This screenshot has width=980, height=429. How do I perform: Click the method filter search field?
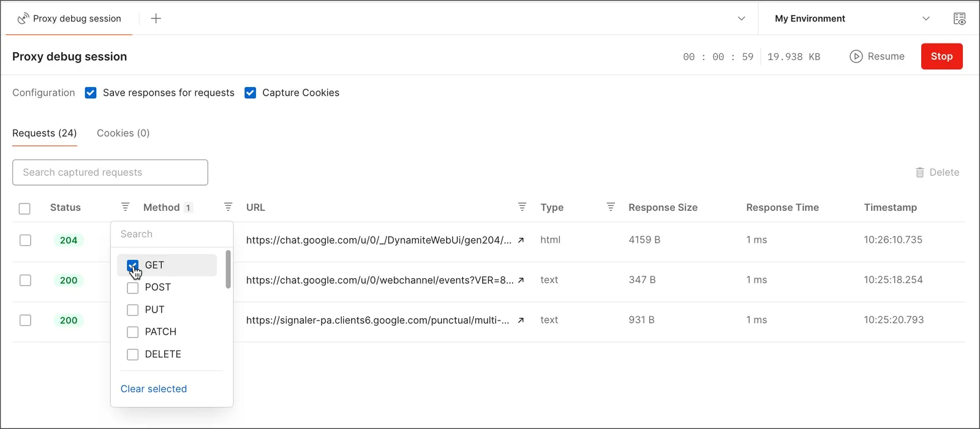click(x=171, y=234)
